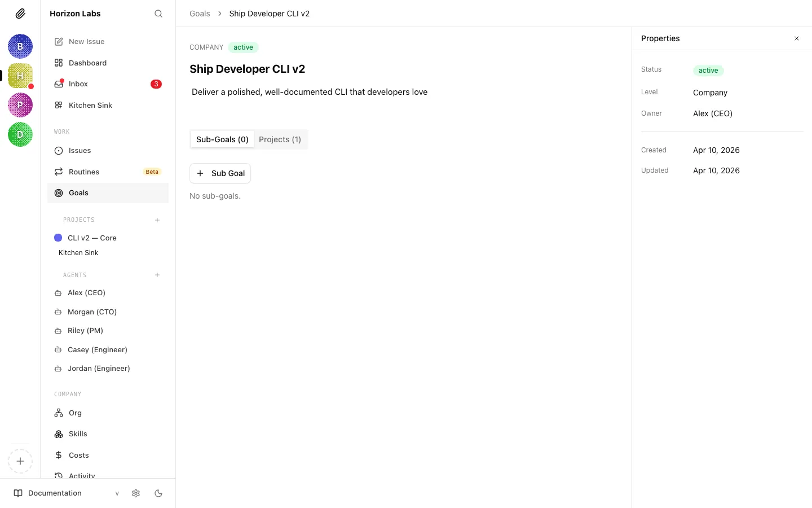Click the Created date Apr 10, 2026
Screen dimensions: 812x508
716,150
